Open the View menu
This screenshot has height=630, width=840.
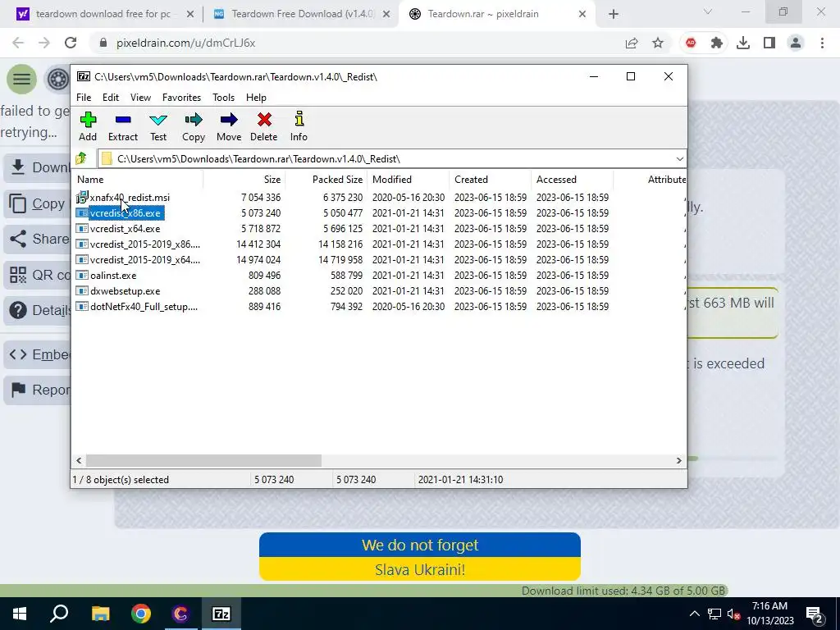(140, 98)
